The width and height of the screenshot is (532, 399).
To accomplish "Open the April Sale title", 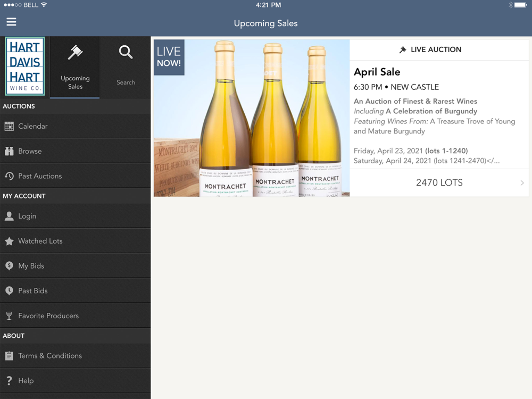I will (377, 72).
